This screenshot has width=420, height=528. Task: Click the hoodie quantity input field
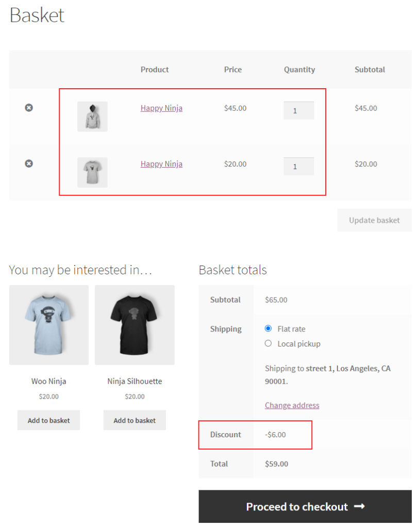tap(298, 110)
